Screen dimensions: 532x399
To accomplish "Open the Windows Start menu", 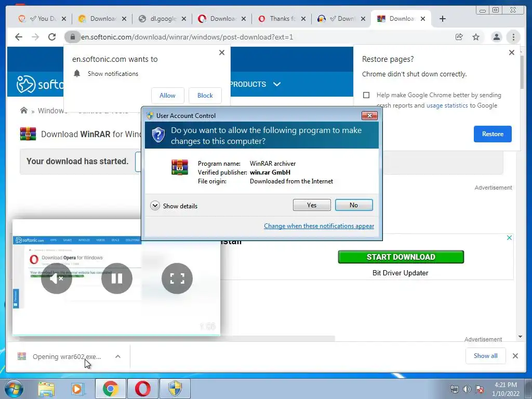I will point(14,389).
